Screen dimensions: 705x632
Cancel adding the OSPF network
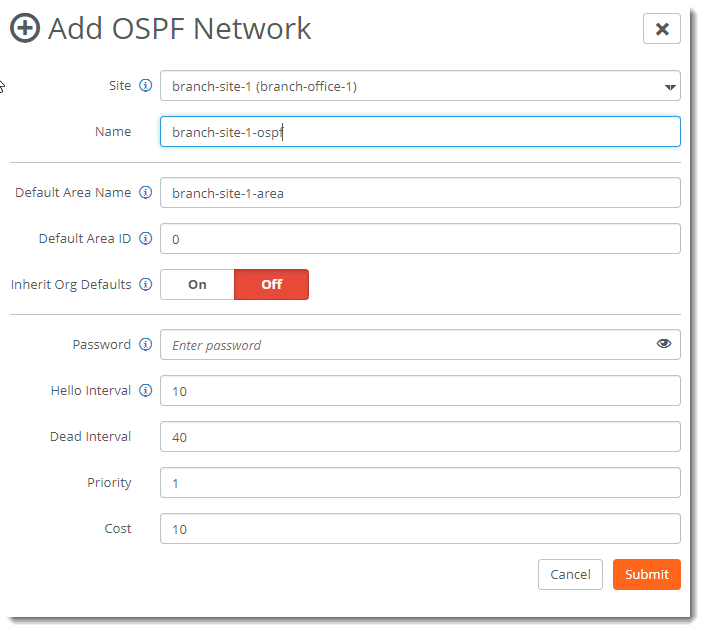click(x=570, y=575)
